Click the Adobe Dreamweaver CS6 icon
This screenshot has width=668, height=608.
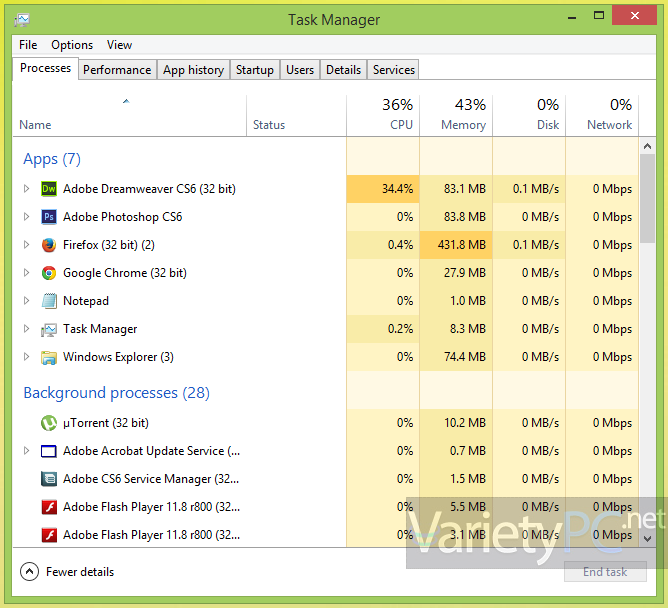tap(49, 189)
